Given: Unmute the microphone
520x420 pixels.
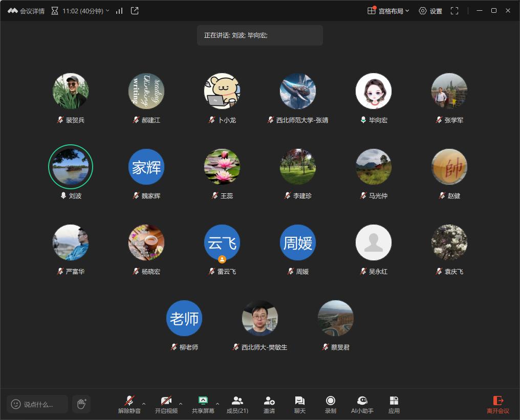Looking at the screenshot, I should point(129,404).
